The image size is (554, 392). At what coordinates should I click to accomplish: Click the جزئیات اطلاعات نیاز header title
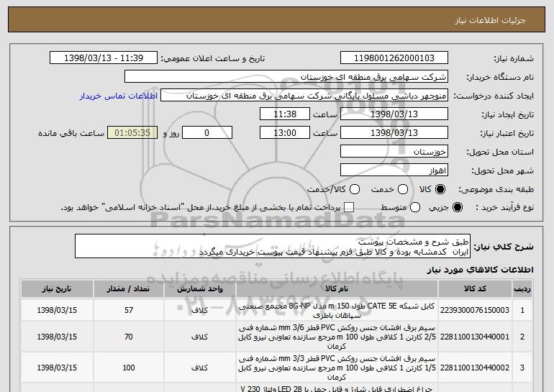click(490, 20)
